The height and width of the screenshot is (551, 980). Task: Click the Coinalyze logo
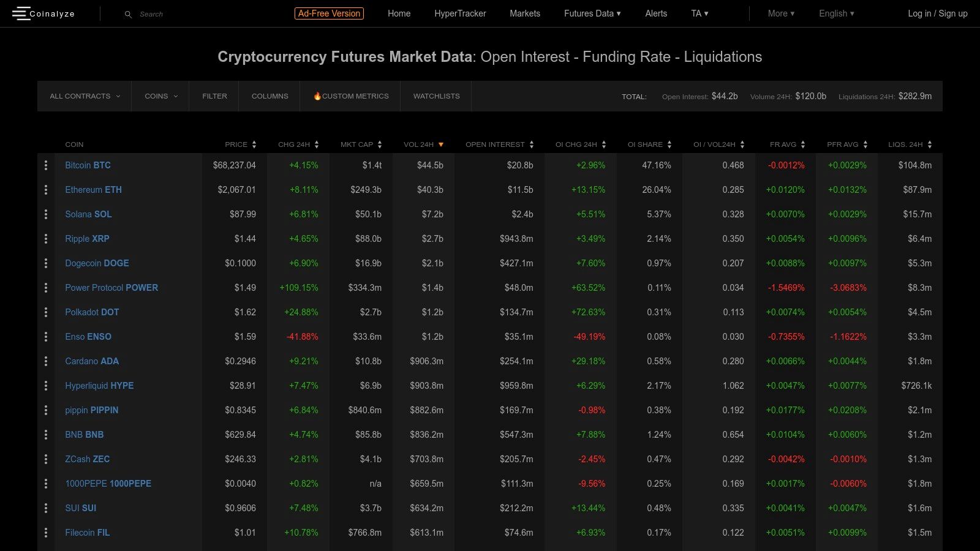point(52,13)
